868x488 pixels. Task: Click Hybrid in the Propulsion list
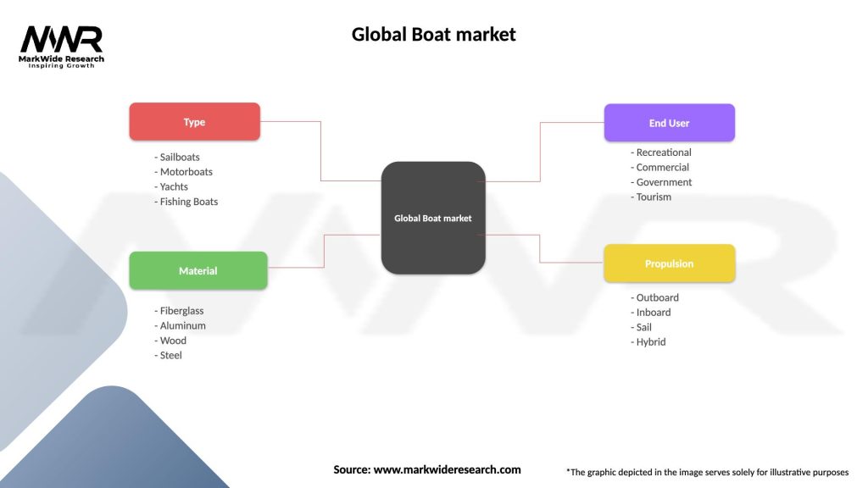tap(650, 341)
